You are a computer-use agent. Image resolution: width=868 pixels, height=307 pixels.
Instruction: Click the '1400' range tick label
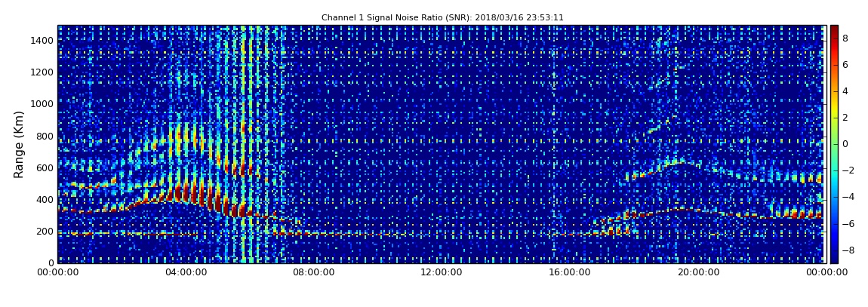[x=42, y=41]
